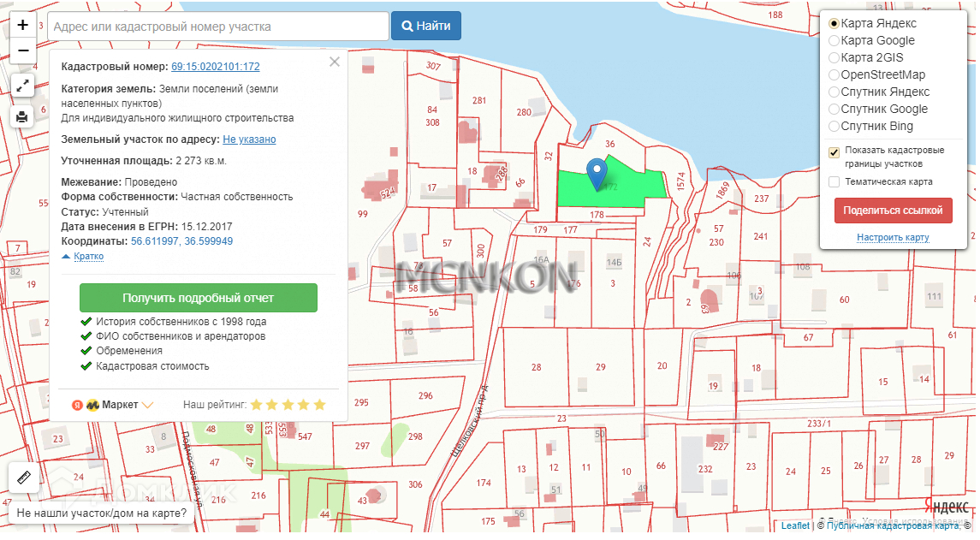Open cadastral number 69:15:0202101:172 link
Image resolution: width=980 pixels, height=540 pixels.
tap(216, 66)
